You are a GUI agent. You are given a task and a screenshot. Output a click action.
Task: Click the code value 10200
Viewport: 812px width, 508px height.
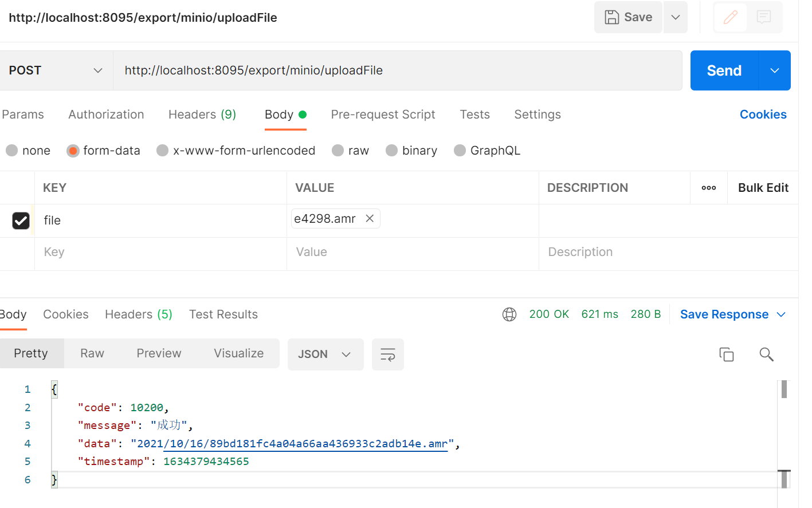147,408
